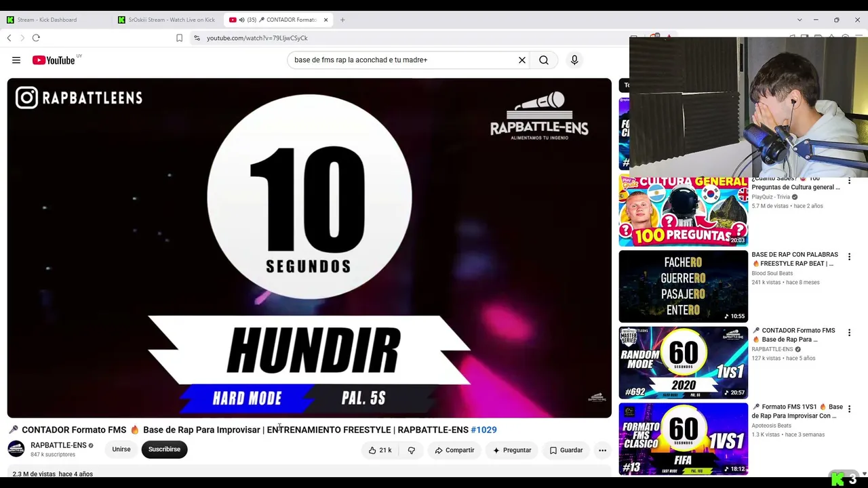Go forward with the browser forward arrow
868x488 pixels.
pyautogui.click(x=22, y=38)
